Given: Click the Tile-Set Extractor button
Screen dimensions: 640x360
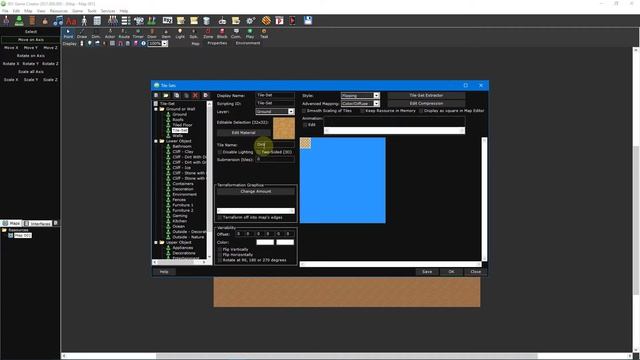Looking at the screenshot, I should coord(426,96).
